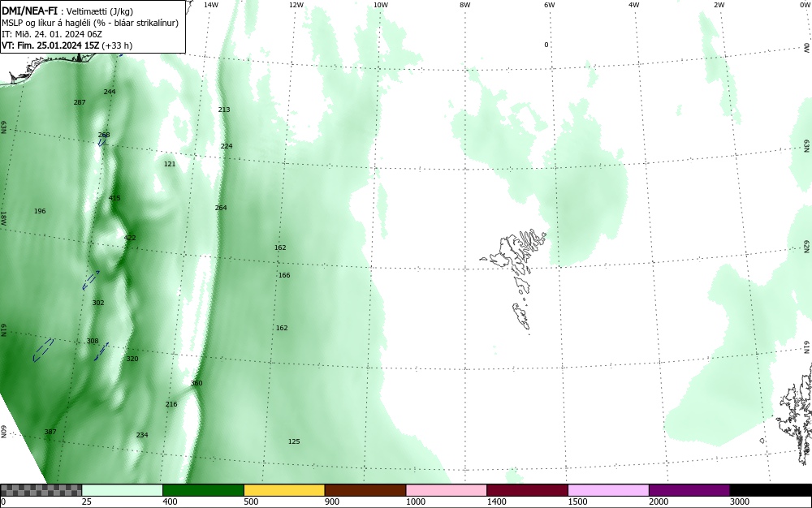Image resolution: width=812 pixels, height=508 pixels.
Task: Click the IT: Mið. 24. 01. 2024 06Z line
Action: pyautogui.click(x=52, y=34)
